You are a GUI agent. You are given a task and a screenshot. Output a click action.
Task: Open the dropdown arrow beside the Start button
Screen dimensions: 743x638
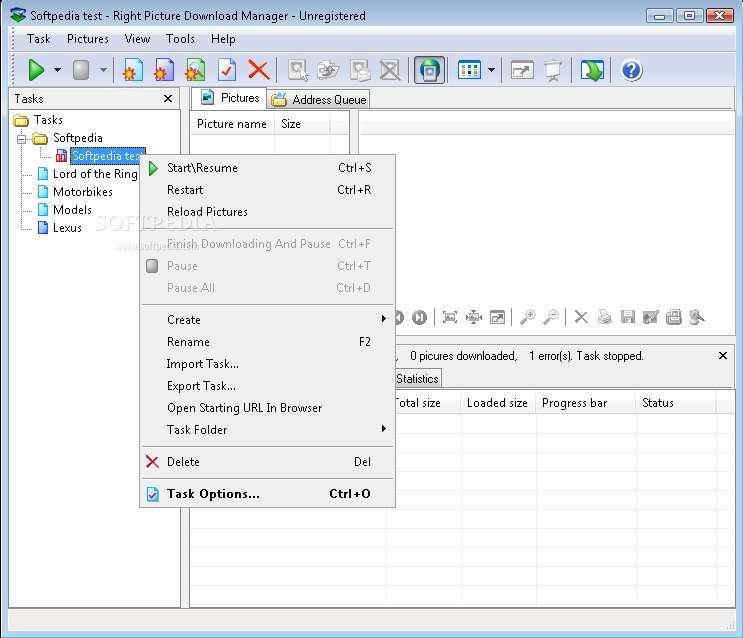coord(57,70)
